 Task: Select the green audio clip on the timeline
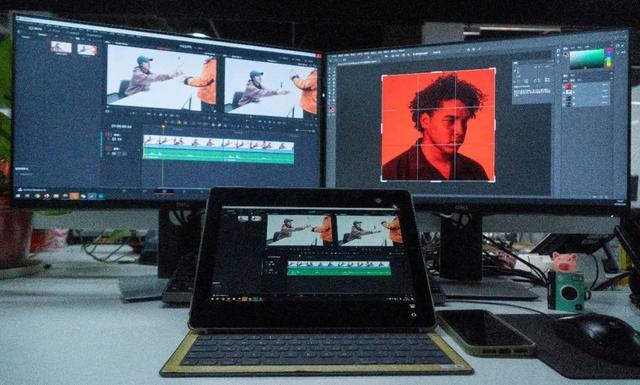click(x=218, y=156)
